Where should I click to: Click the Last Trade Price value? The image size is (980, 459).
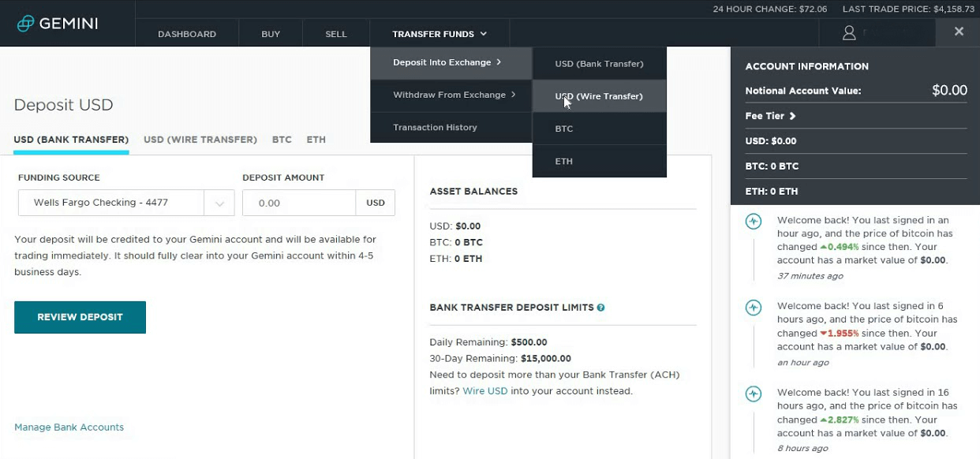point(954,9)
